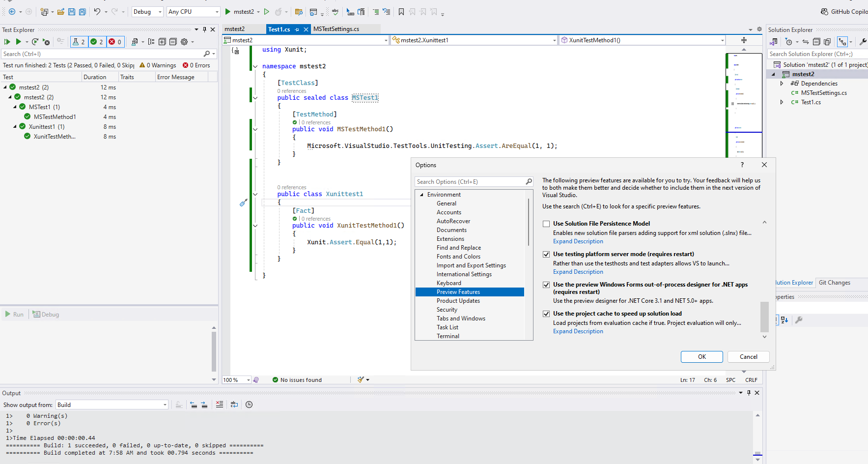
Task: Toggle Track Active Item in Solution Explorer
Action: pos(842,42)
